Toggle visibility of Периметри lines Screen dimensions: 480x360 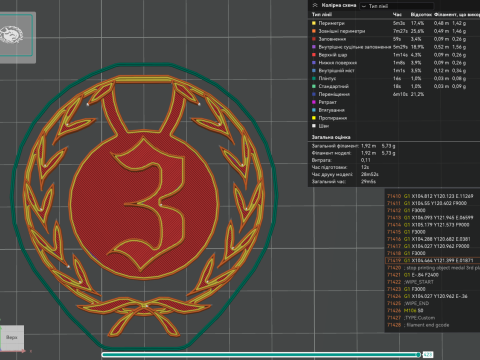tap(394, 23)
